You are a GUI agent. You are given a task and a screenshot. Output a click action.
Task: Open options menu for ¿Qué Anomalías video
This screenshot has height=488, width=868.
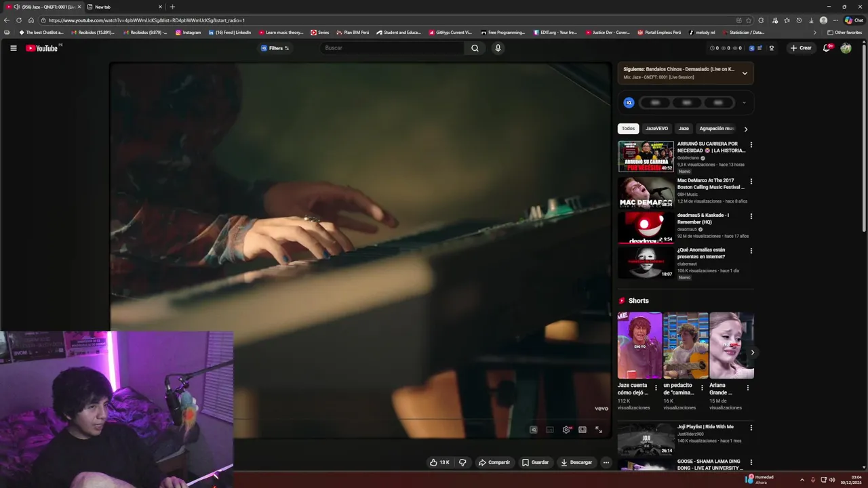click(751, 251)
